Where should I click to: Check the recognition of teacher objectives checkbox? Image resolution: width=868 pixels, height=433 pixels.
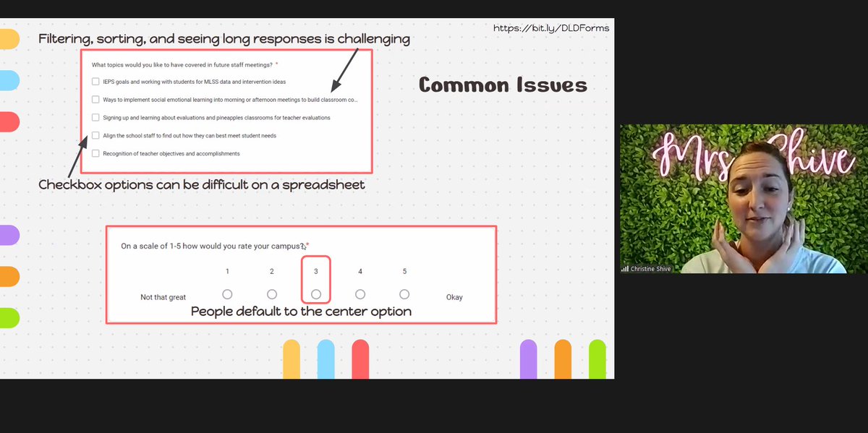(95, 153)
